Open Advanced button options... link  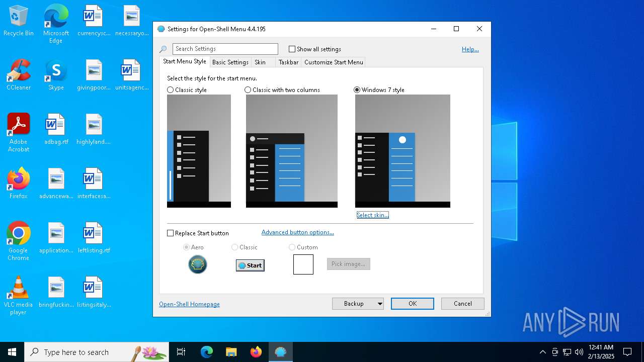[298, 232]
